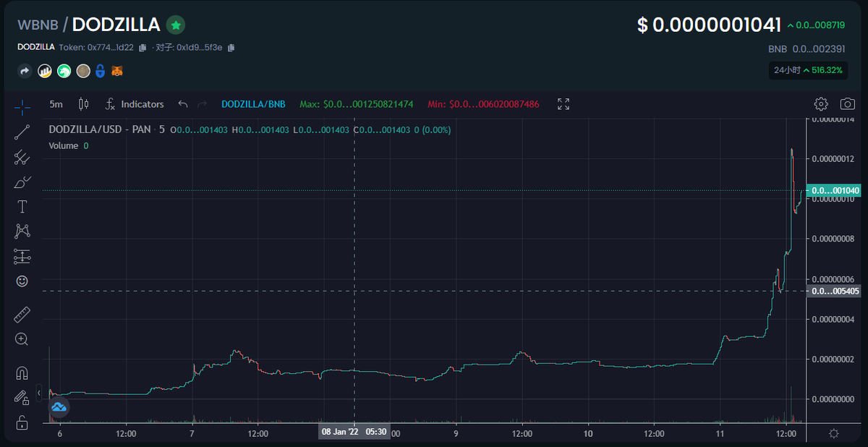Click the Max price value label
This screenshot has height=447, width=868.
tap(357, 104)
